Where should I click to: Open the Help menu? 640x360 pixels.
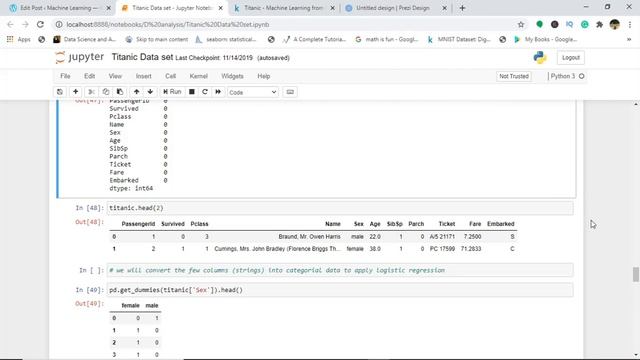tap(264, 76)
